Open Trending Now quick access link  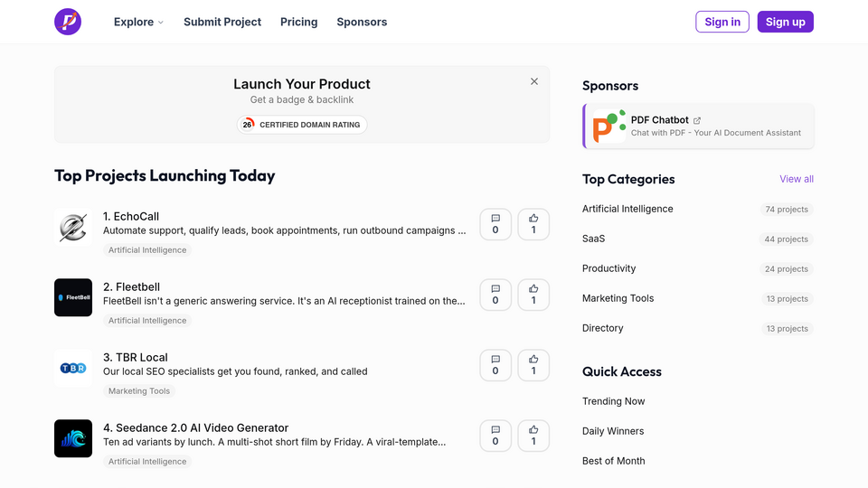click(x=613, y=401)
